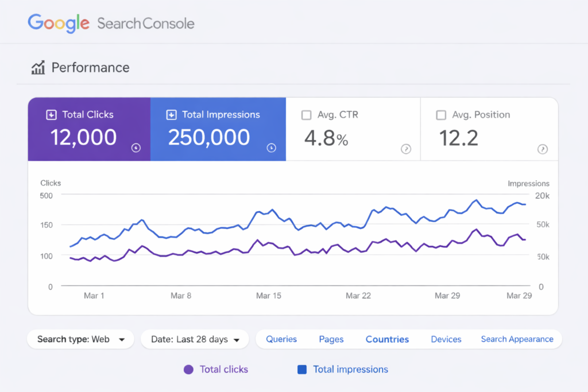The height and width of the screenshot is (392, 588).
Task: Click the purple Total clicks legend dot
Action: (188, 370)
